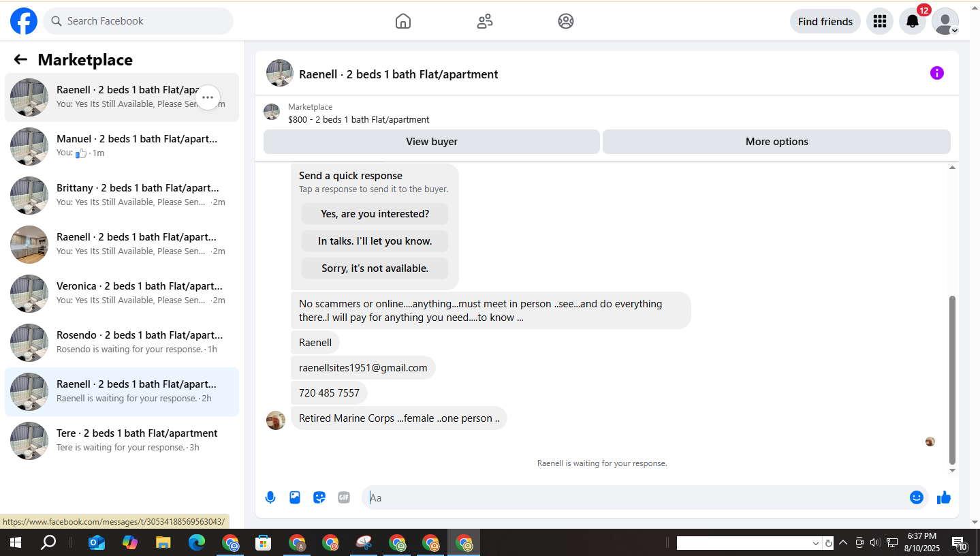Open Brittany conversation in the list
Viewport: 980px width, 556px height.
click(x=122, y=196)
